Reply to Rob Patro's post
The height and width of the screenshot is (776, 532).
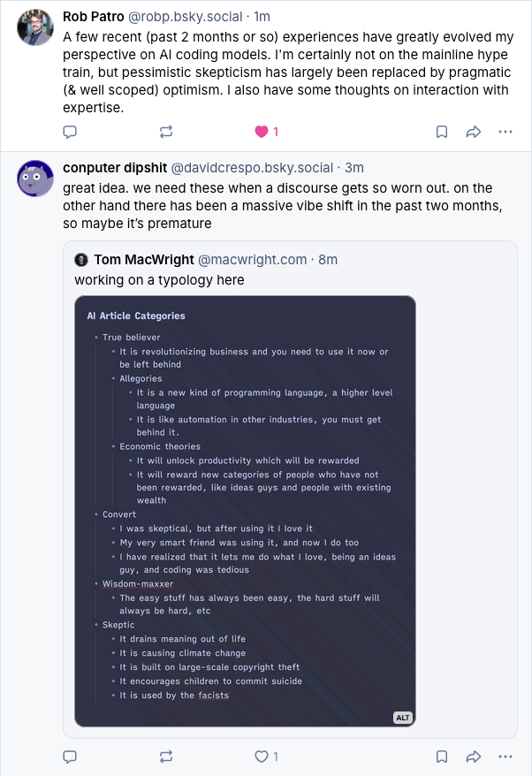click(x=71, y=132)
